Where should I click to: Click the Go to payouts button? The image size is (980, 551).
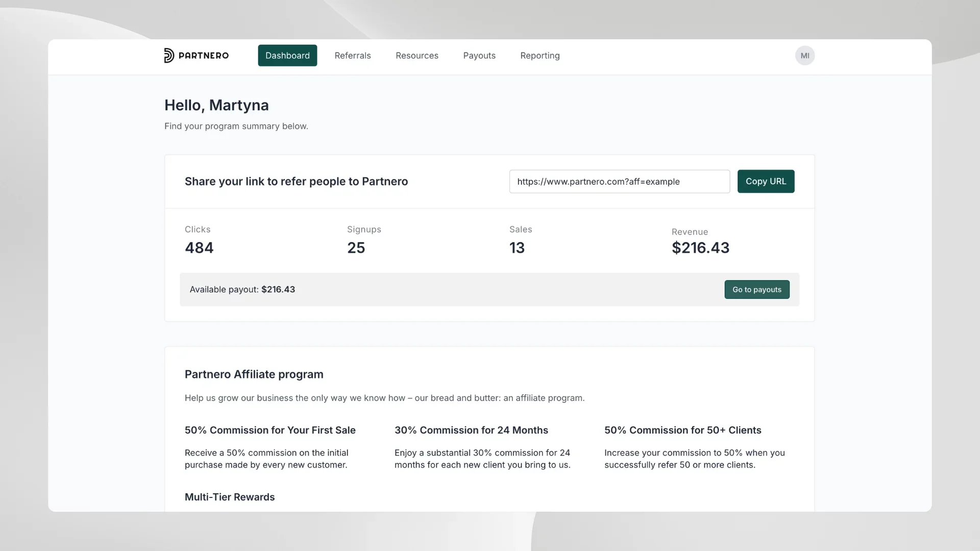tap(757, 289)
